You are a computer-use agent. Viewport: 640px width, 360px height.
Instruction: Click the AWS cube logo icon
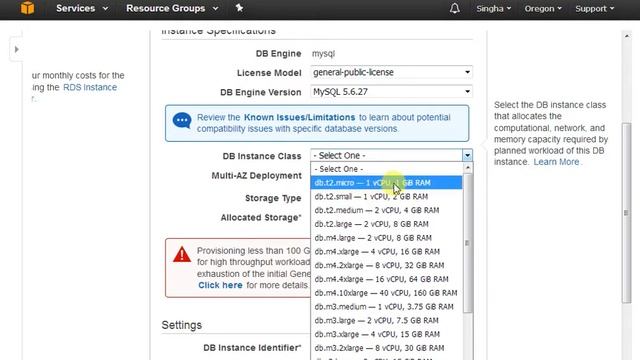27,7
